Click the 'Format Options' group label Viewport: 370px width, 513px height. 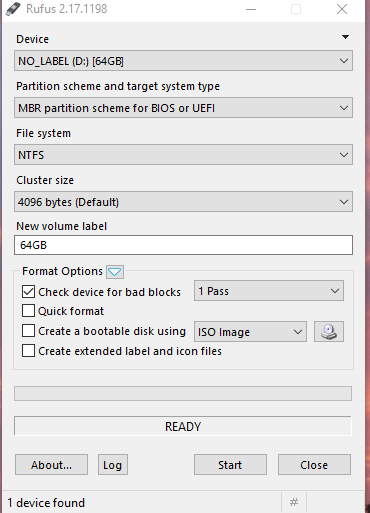click(x=62, y=271)
